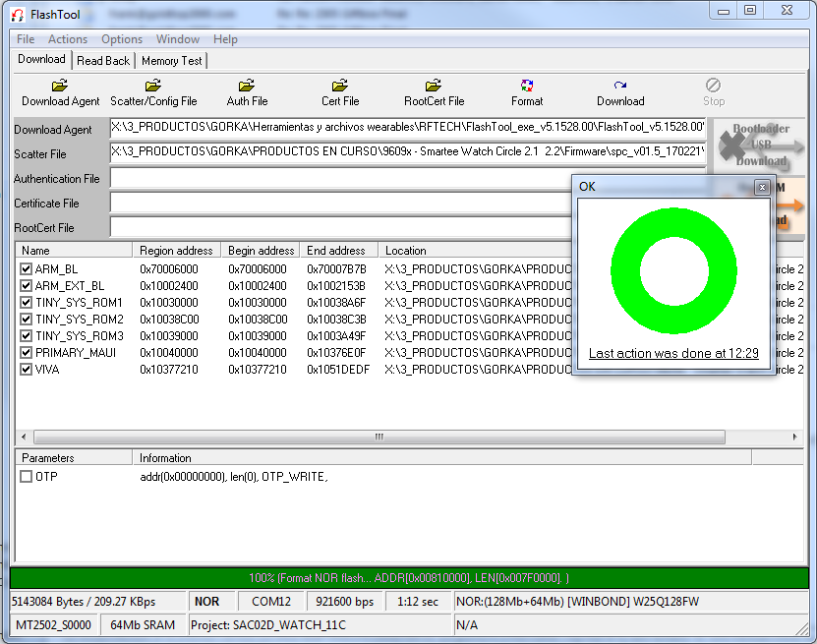This screenshot has width=817, height=644.
Task: Open the Actions menu
Action: (68, 39)
